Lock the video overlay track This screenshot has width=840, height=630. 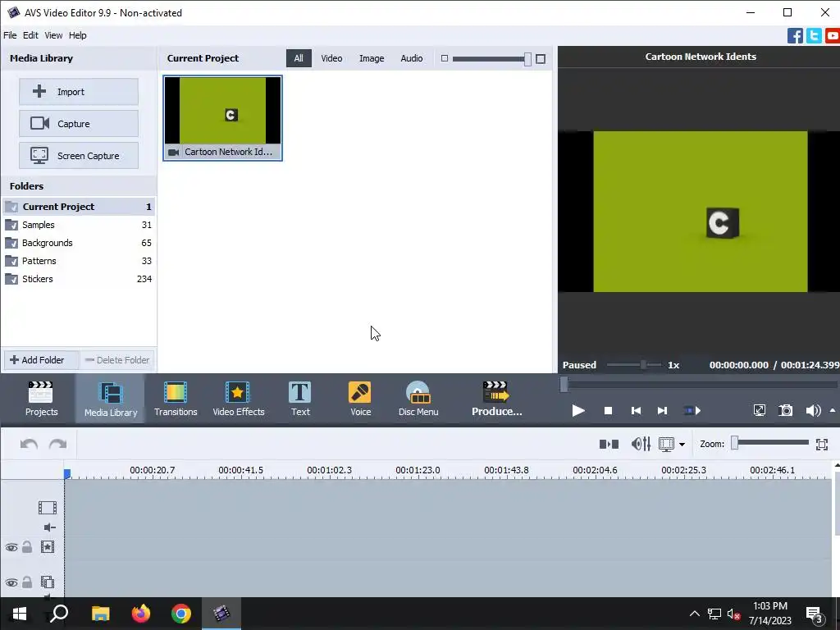click(x=27, y=582)
